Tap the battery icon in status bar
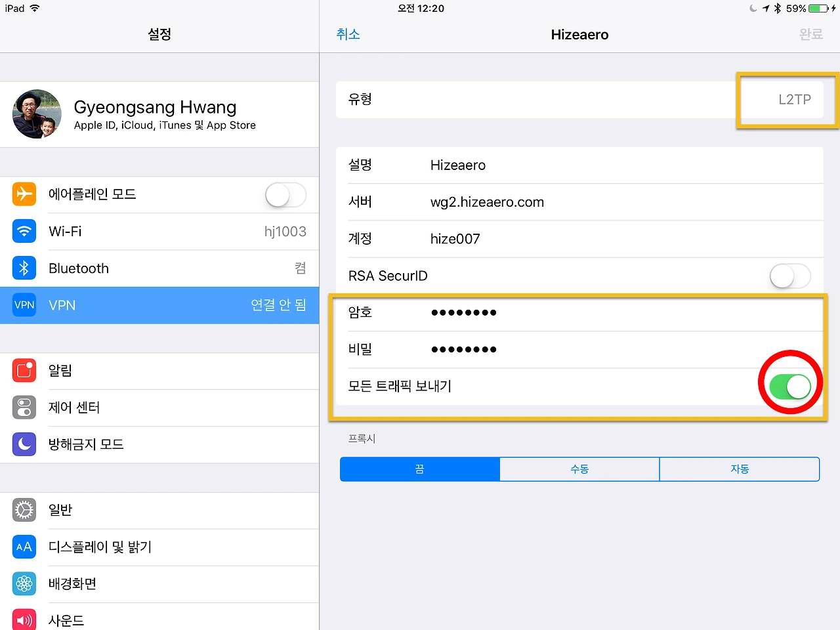The image size is (840, 630). pyautogui.click(x=818, y=9)
